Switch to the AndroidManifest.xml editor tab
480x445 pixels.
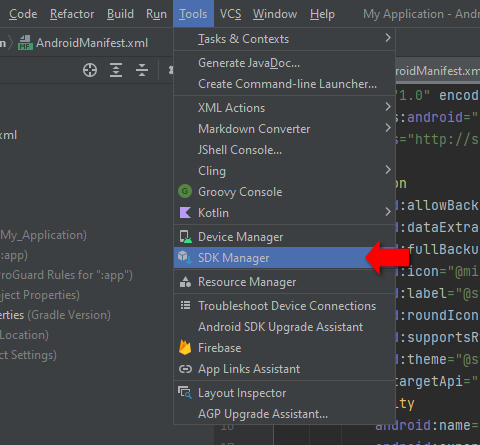(437, 71)
